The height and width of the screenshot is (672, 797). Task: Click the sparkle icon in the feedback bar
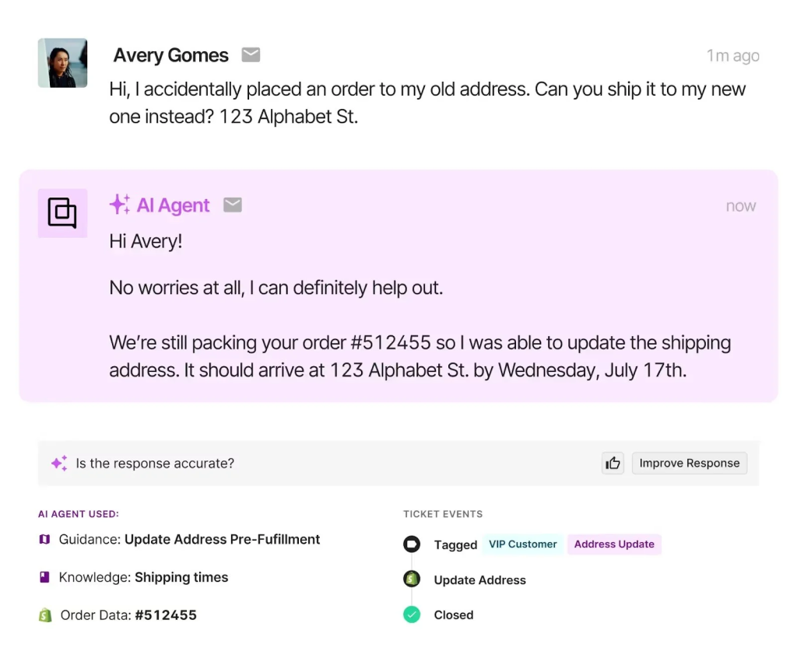pos(58,463)
